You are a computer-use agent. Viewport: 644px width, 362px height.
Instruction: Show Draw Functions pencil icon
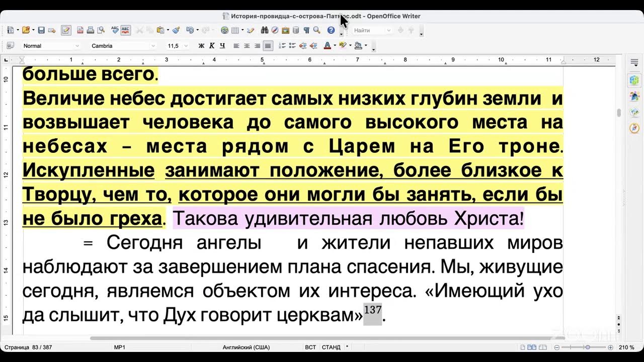pos(250,30)
